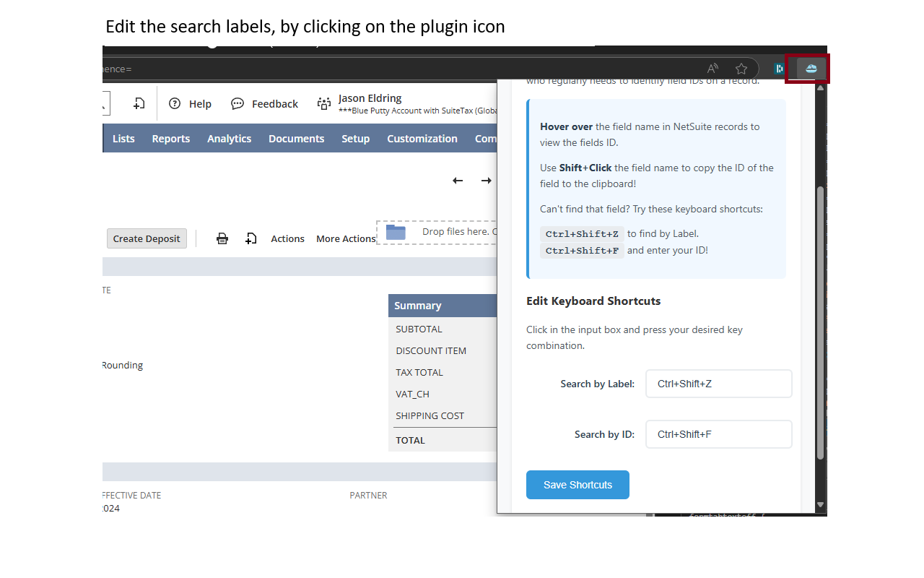Click the DISCOUNT ITEM row label

click(x=431, y=350)
